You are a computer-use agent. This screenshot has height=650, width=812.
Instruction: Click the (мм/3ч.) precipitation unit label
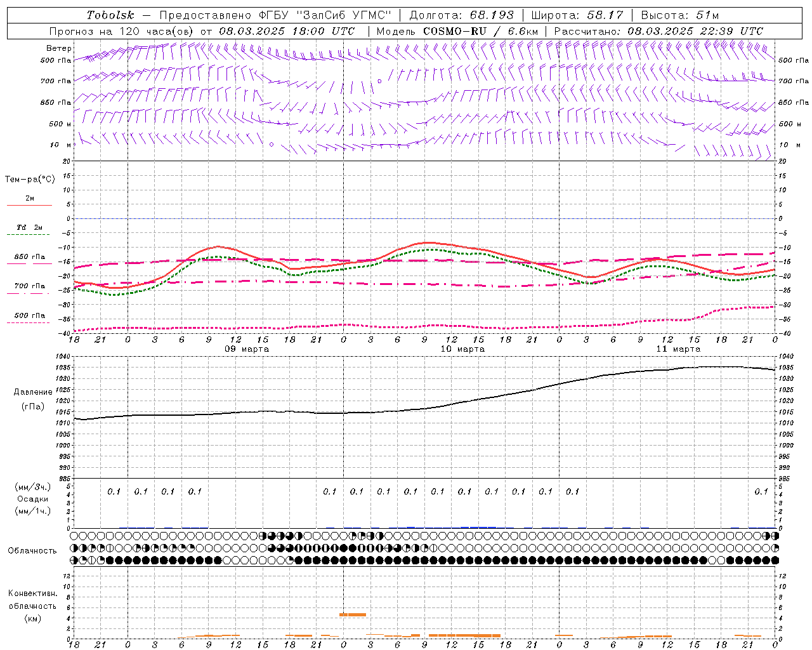tap(32, 487)
